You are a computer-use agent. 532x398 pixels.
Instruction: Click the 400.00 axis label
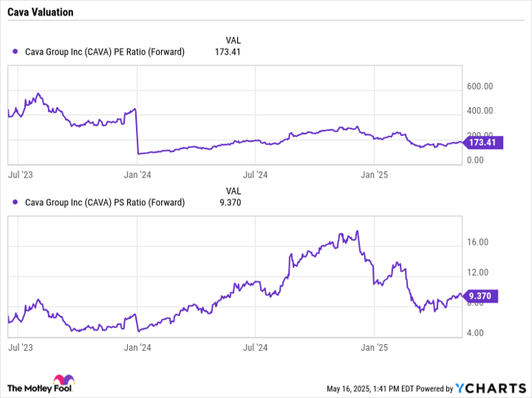pyautogui.click(x=480, y=111)
